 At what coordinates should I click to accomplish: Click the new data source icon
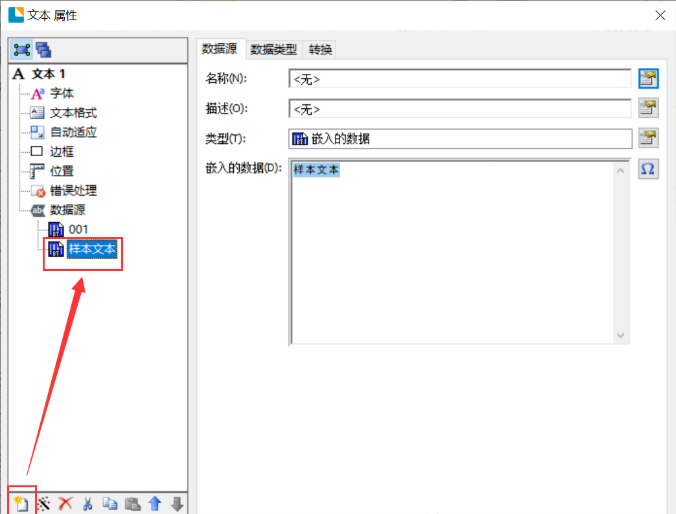[x=21, y=504]
